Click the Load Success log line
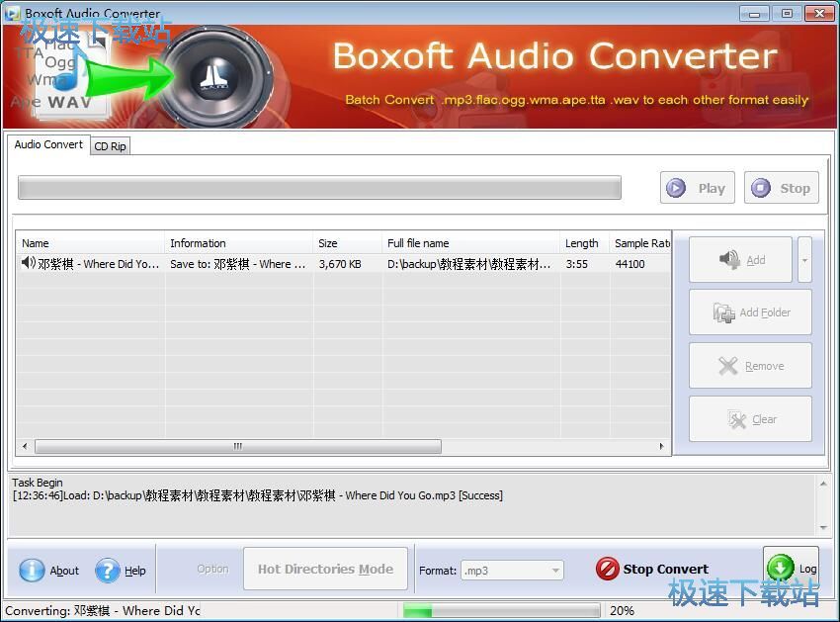The image size is (840, 622). click(257, 495)
